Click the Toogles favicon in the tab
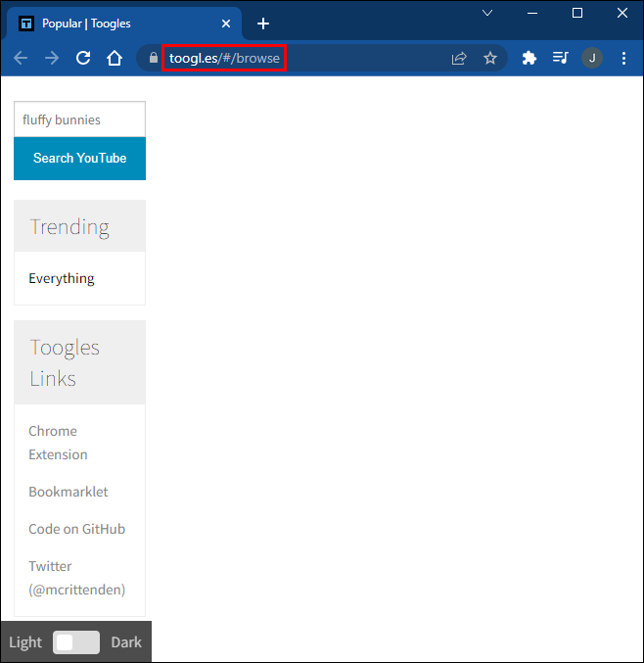 click(26, 24)
